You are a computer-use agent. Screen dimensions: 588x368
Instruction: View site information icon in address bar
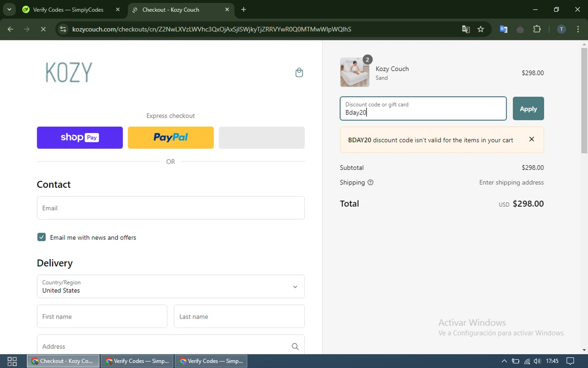point(63,29)
